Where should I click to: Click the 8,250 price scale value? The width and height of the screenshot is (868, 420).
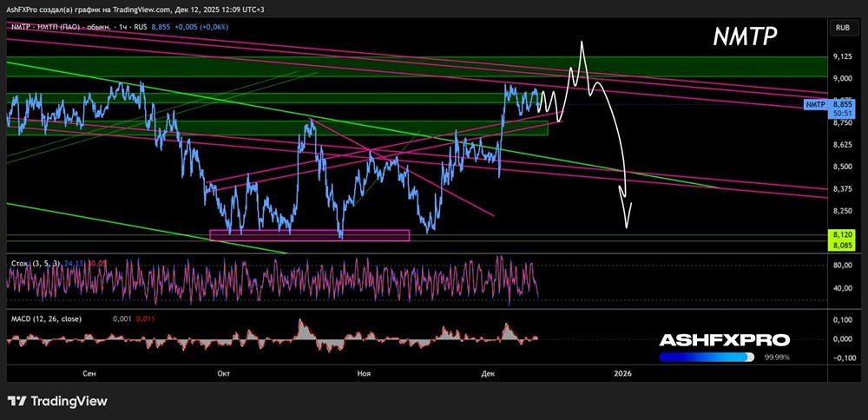[842, 211]
